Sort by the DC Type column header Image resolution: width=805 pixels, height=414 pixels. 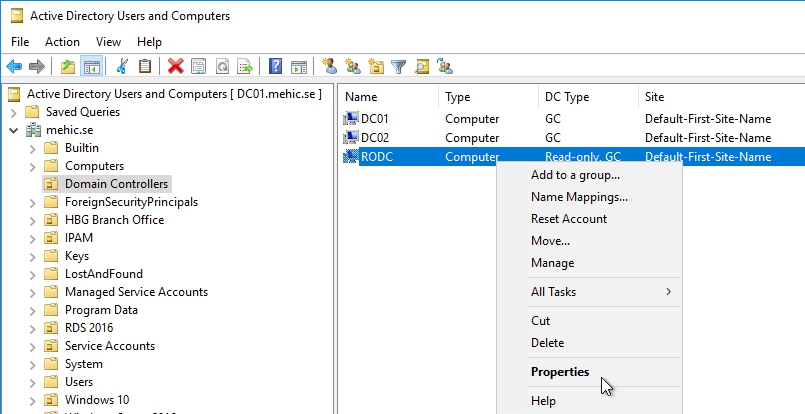[566, 97]
